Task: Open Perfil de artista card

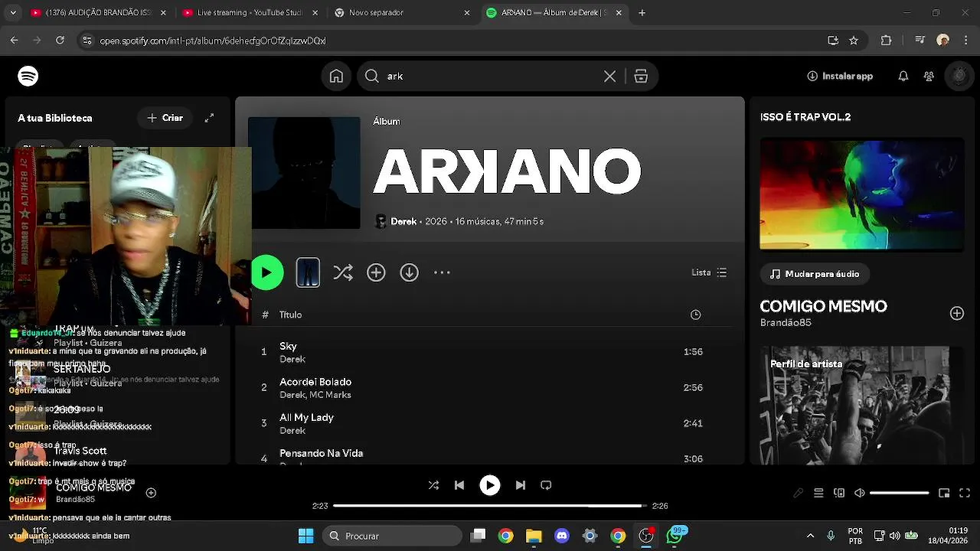Action: 862,406
